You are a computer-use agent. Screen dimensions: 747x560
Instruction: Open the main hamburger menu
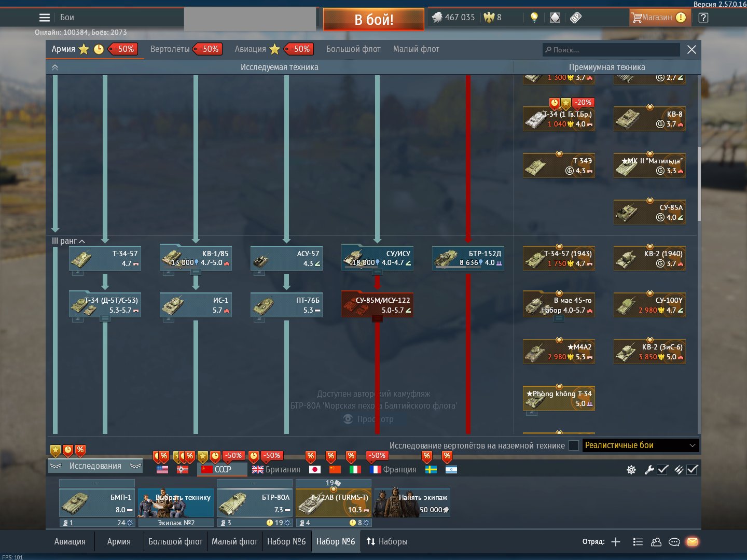(x=45, y=18)
